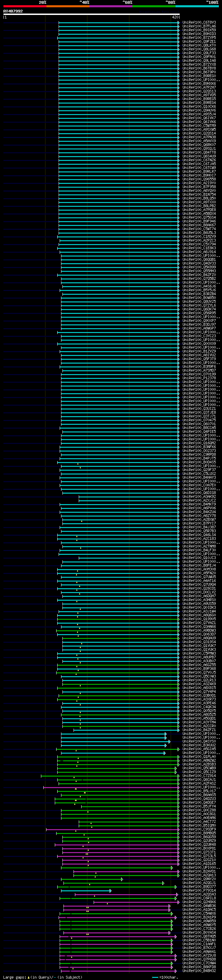Select the UniRef100_A9SXW5 hit label

click(199, 129)
